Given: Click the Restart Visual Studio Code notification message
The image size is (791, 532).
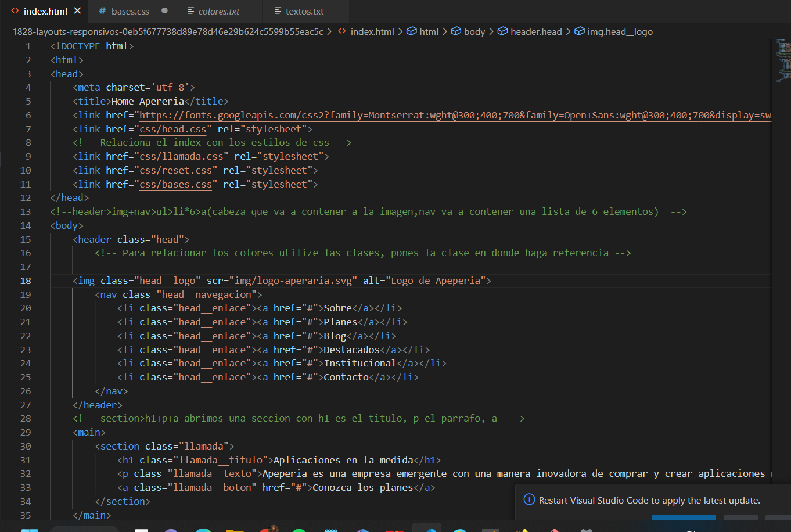Looking at the screenshot, I should pyautogui.click(x=649, y=500).
